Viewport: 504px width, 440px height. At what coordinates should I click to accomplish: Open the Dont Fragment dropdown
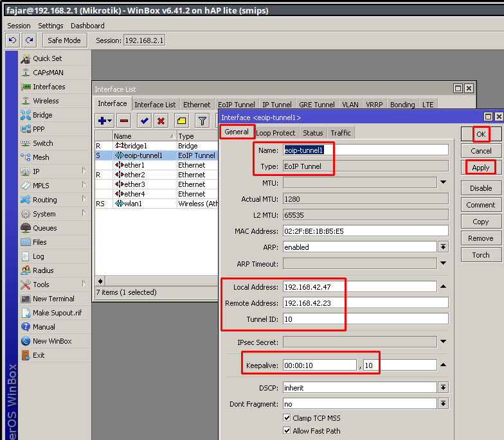click(x=444, y=403)
